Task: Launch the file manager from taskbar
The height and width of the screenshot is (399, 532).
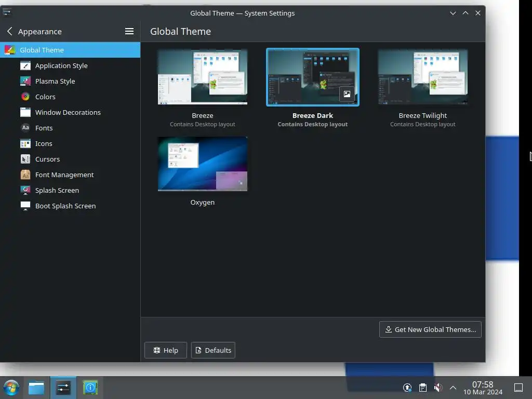Action: (36, 388)
